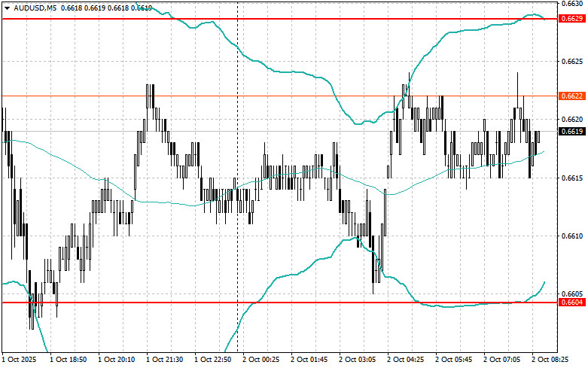Click the 2 Oct 01:45 time label
The height and width of the screenshot is (368, 588).
point(309,360)
